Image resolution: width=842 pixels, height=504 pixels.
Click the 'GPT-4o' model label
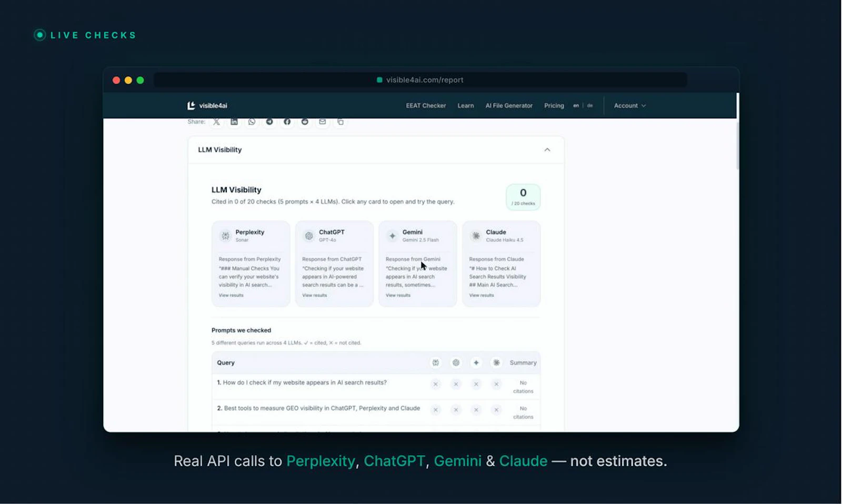click(x=327, y=240)
